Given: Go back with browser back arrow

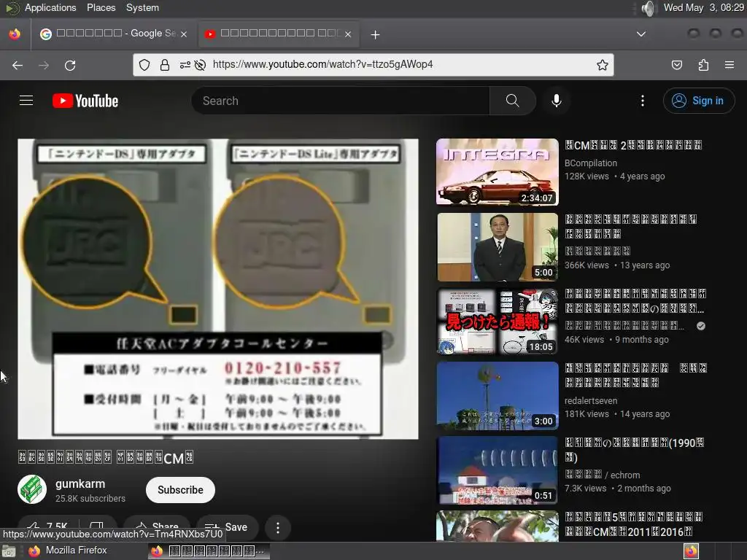Looking at the screenshot, I should pyautogui.click(x=18, y=65).
